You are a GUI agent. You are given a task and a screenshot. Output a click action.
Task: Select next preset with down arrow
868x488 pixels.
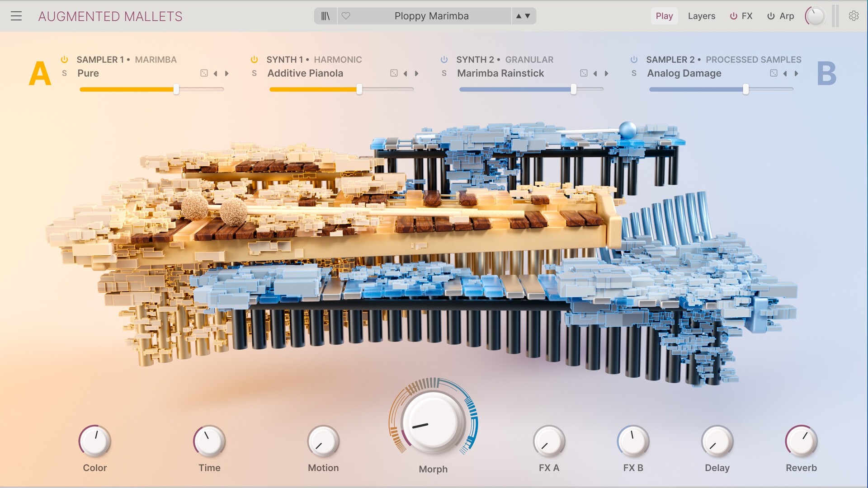point(528,16)
